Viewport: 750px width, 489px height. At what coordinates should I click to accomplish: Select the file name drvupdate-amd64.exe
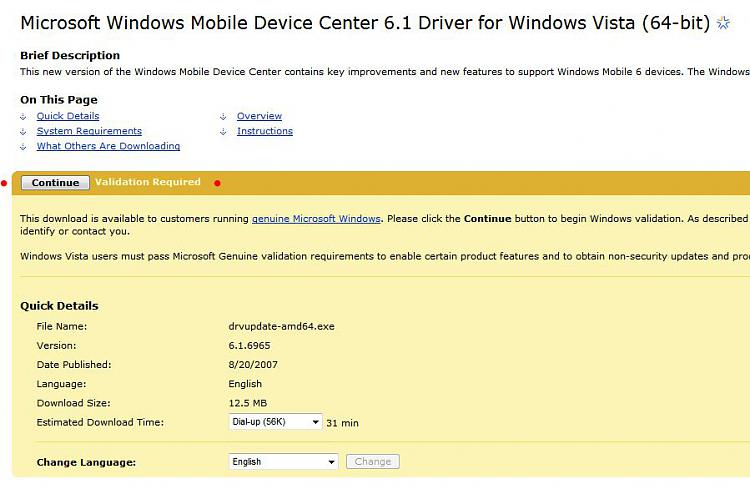(281, 326)
